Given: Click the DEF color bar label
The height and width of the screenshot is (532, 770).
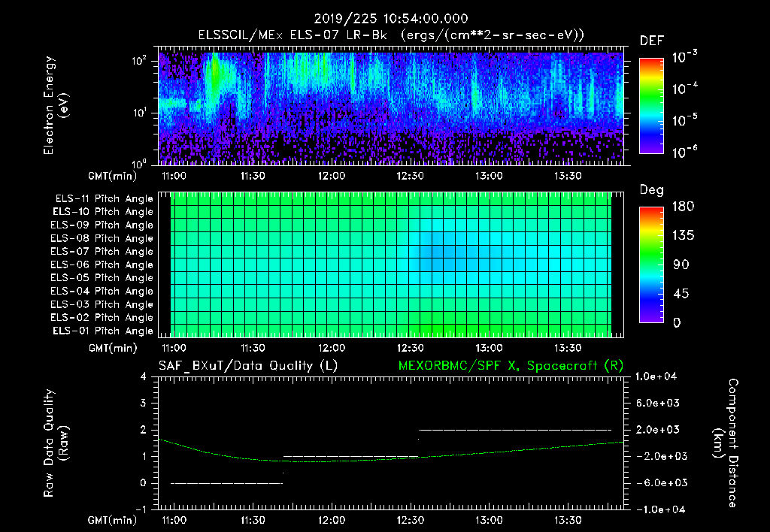Looking at the screenshot, I should coord(651,41).
